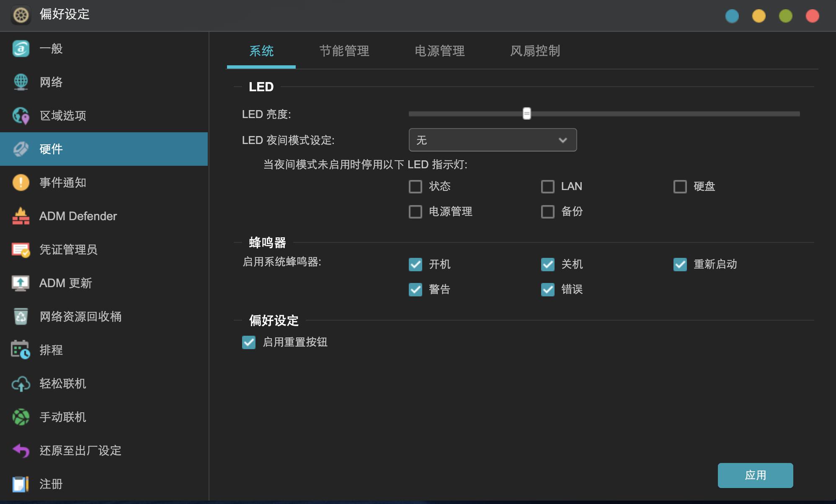Open the ADM Defender firewall icon
Image resolution: width=836 pixels, height=504 pixels.
tap(21, 216)
